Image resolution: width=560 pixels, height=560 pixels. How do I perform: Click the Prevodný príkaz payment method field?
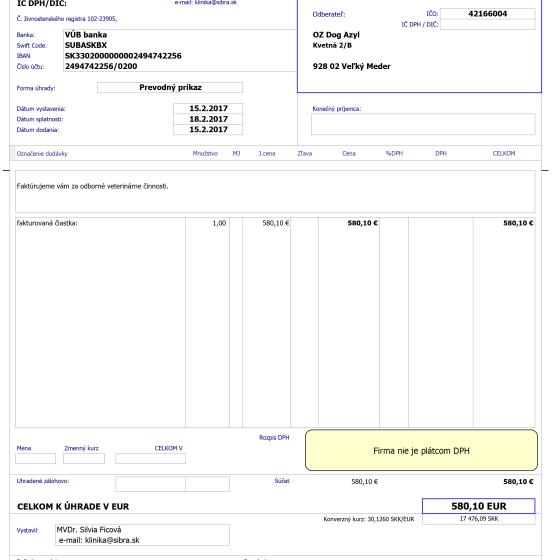pyautogui.click(x=170, y=88)
